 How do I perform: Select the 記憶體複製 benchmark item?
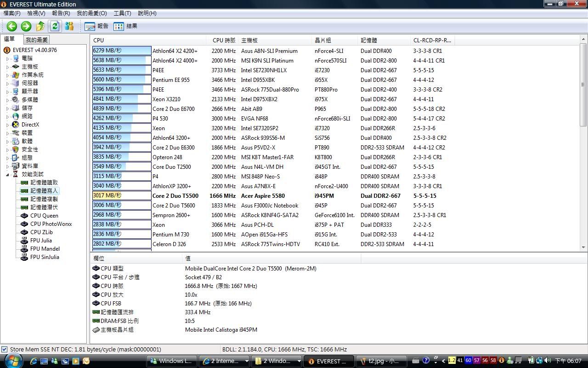point(44,199)
